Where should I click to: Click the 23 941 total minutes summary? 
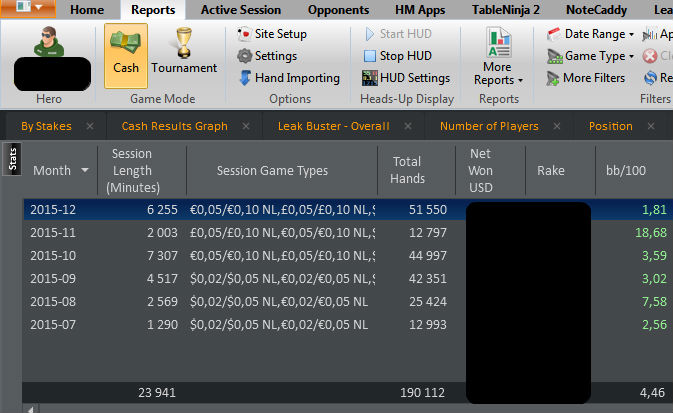click(x=157, y=392)
